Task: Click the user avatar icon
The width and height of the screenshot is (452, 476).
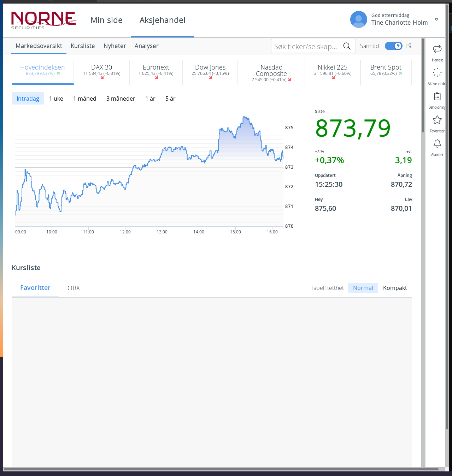Action: [358, 19]
